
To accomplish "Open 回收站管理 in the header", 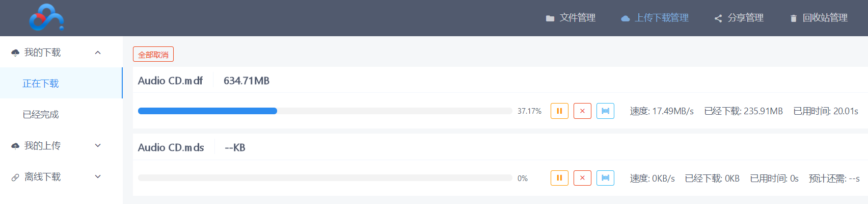I will coord(819,18).
